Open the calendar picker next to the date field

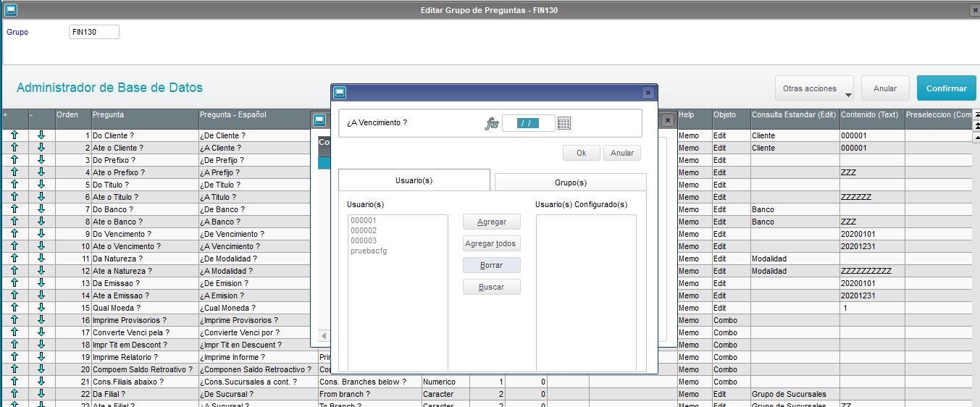(564, 123)
